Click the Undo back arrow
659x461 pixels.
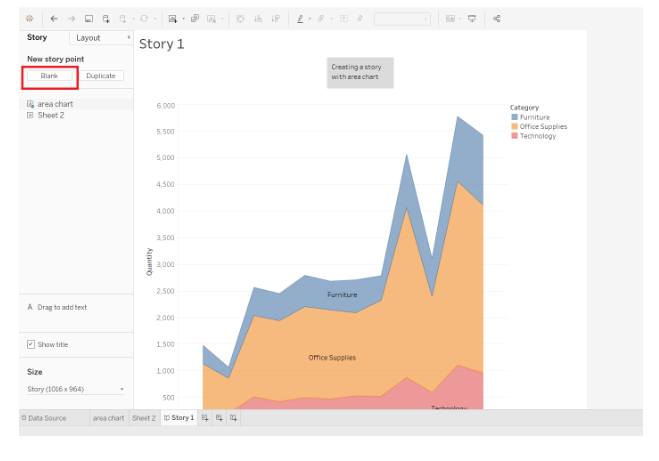[54, 18]
